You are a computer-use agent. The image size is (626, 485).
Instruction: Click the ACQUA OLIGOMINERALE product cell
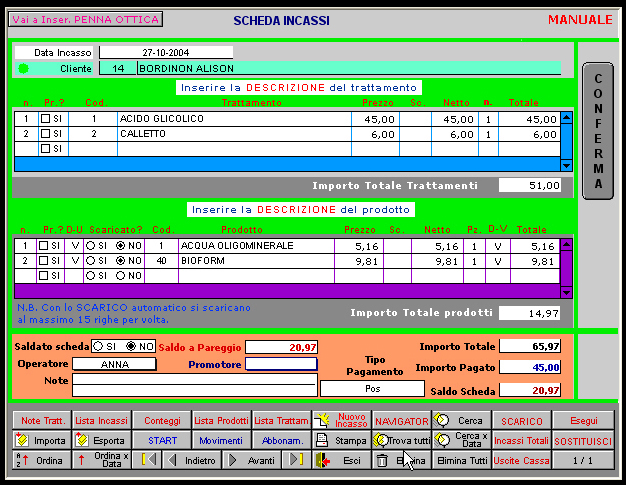[256, 246]
